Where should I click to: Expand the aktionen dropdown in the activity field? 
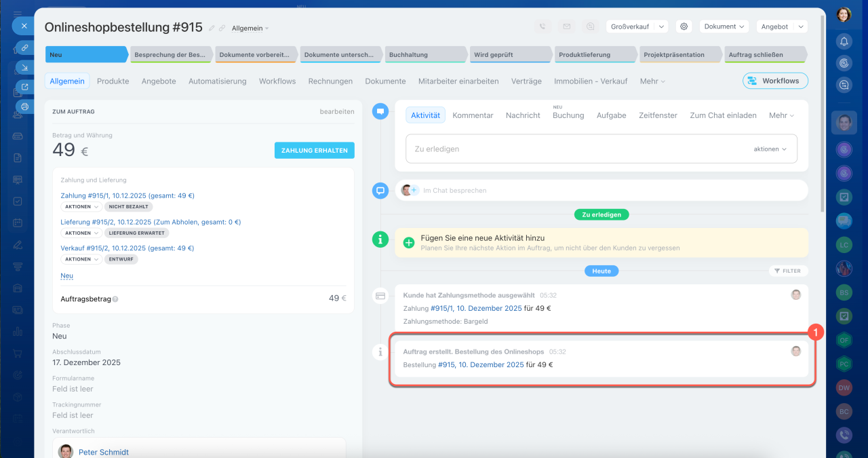click(770, 149)
